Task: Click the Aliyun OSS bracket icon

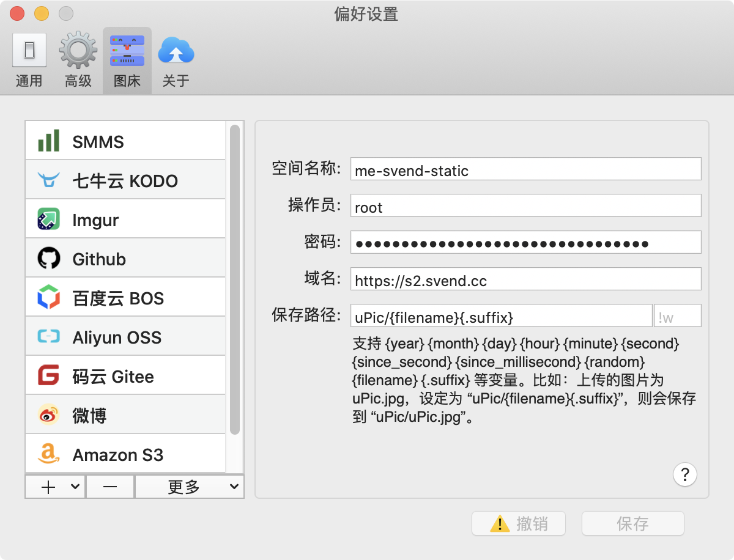Action: [x=49, y=337]
